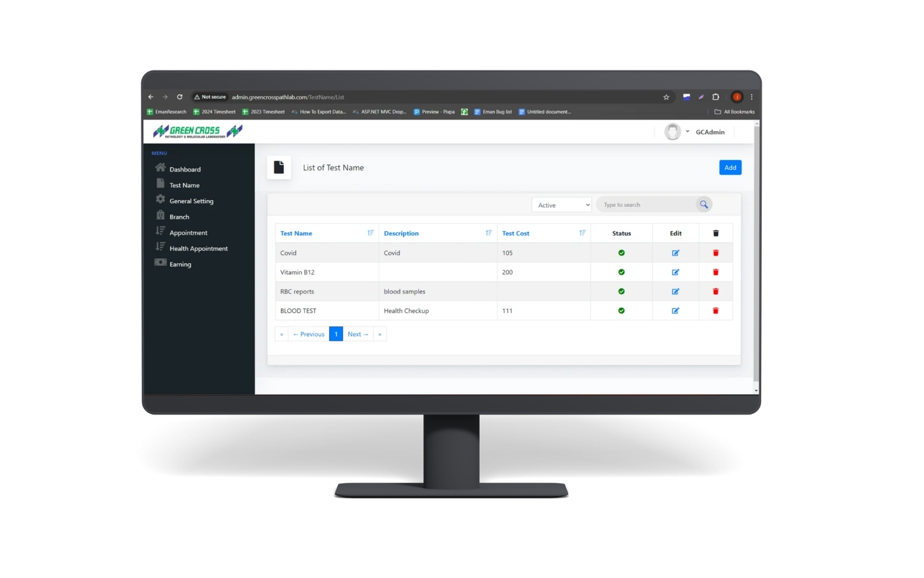
Task: Bookmark this page with the star icon
Action: 666,97
